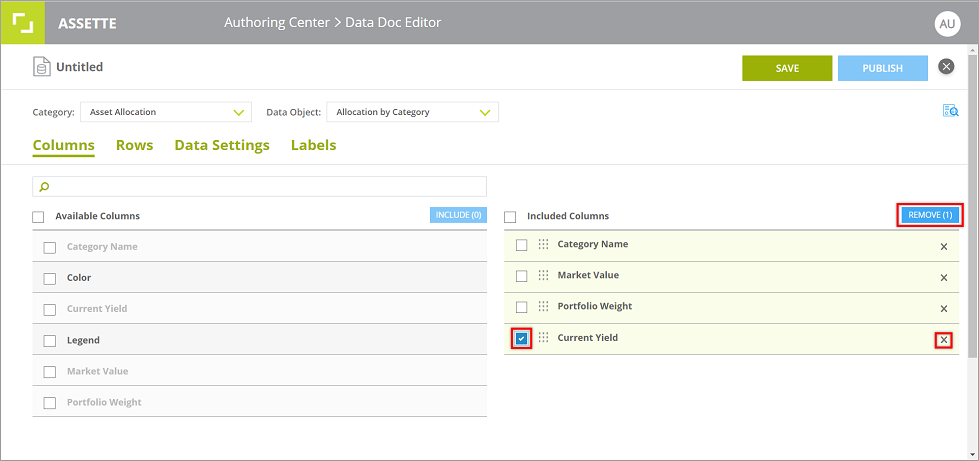Click the Current Yield label in Included Columns
This screenshot has width=979, height=461.
(x=588, y=337)
